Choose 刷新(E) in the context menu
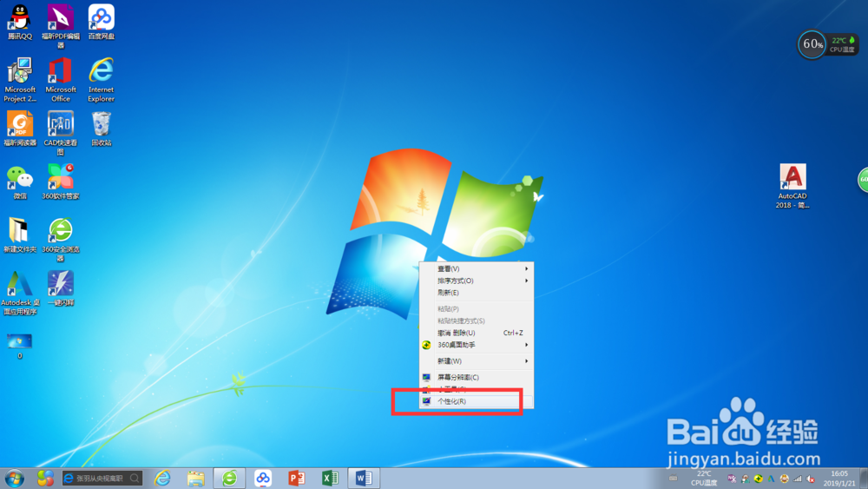 tap(476, 293)
